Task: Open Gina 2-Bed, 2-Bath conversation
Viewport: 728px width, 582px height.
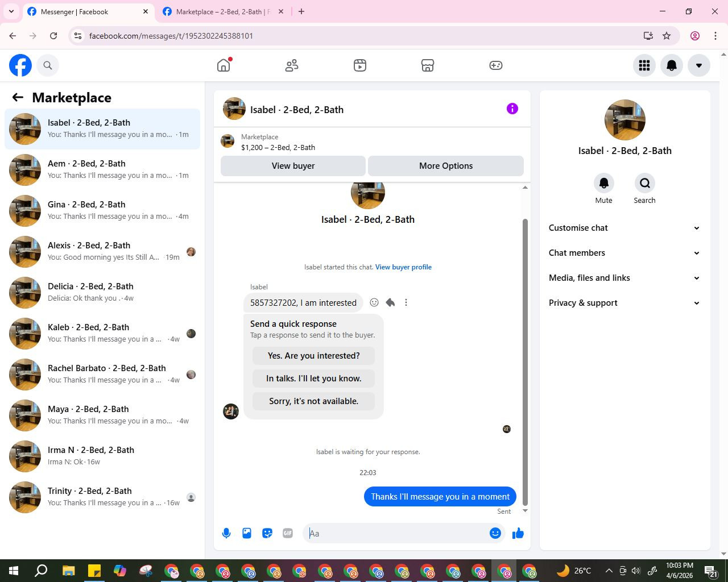Action: click(102, 211)
